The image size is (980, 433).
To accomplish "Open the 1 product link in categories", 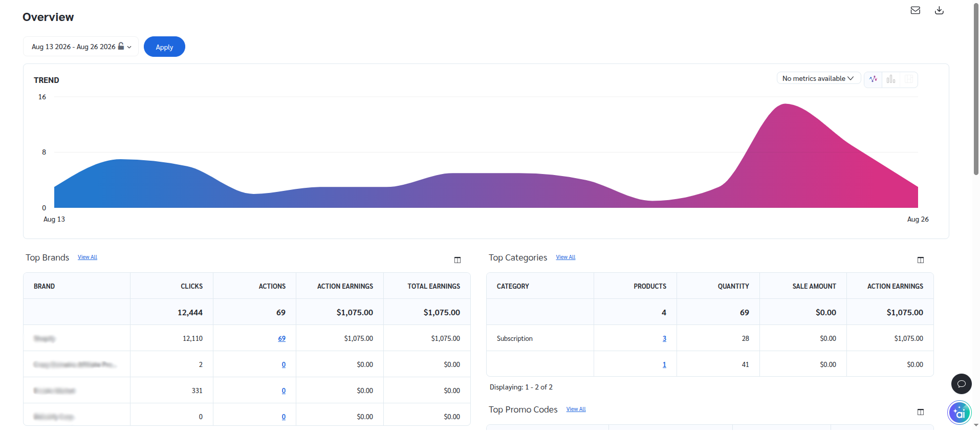I will click(664, 364).
